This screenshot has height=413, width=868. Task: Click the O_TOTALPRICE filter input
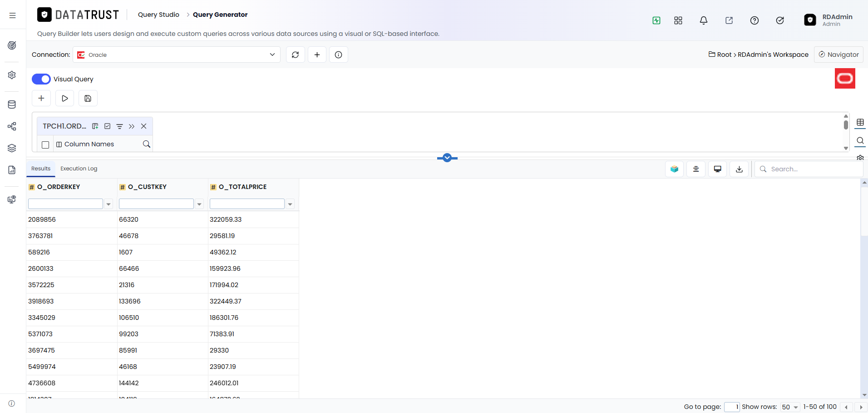tap(247, 204)
